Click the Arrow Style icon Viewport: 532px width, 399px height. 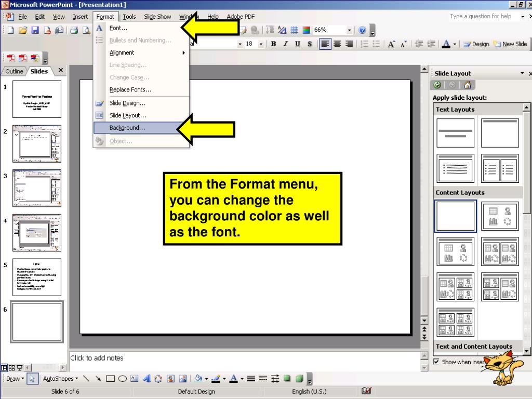click(275, 378)
